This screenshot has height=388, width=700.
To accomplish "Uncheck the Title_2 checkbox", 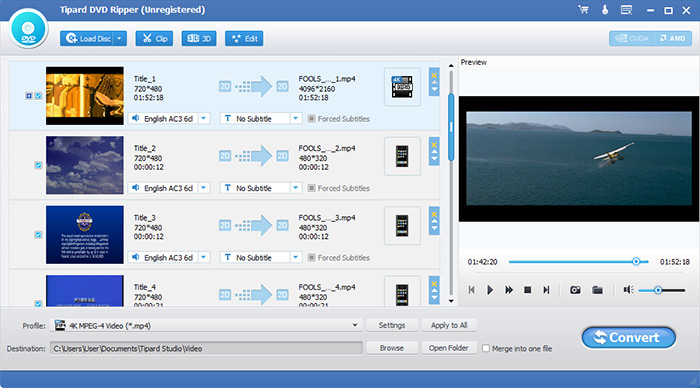I will click(38, 165).
